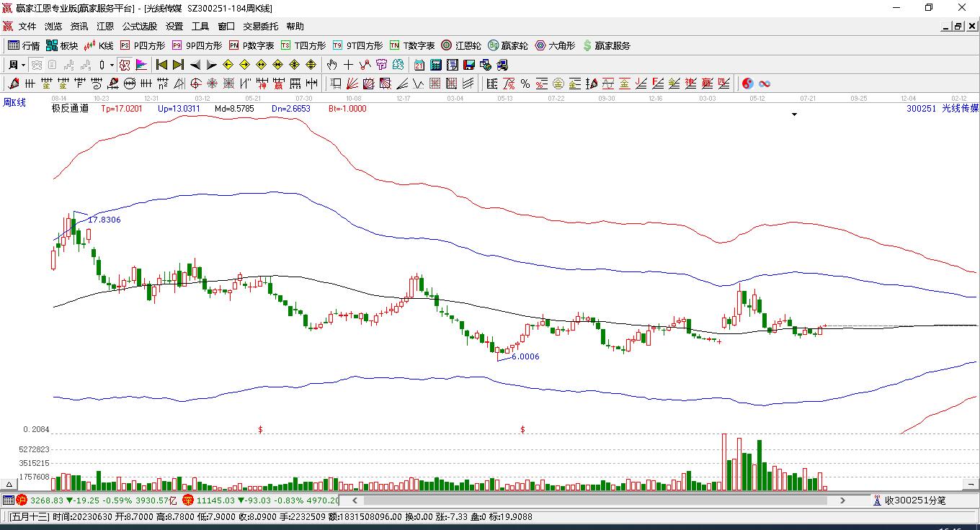Click the 沪 Shanghai index badge

coord(22,500)
